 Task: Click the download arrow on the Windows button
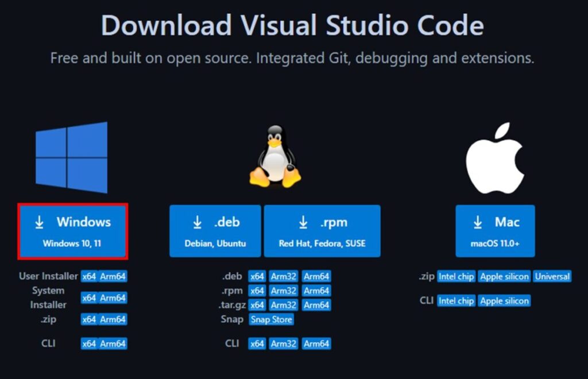[40, 221]
